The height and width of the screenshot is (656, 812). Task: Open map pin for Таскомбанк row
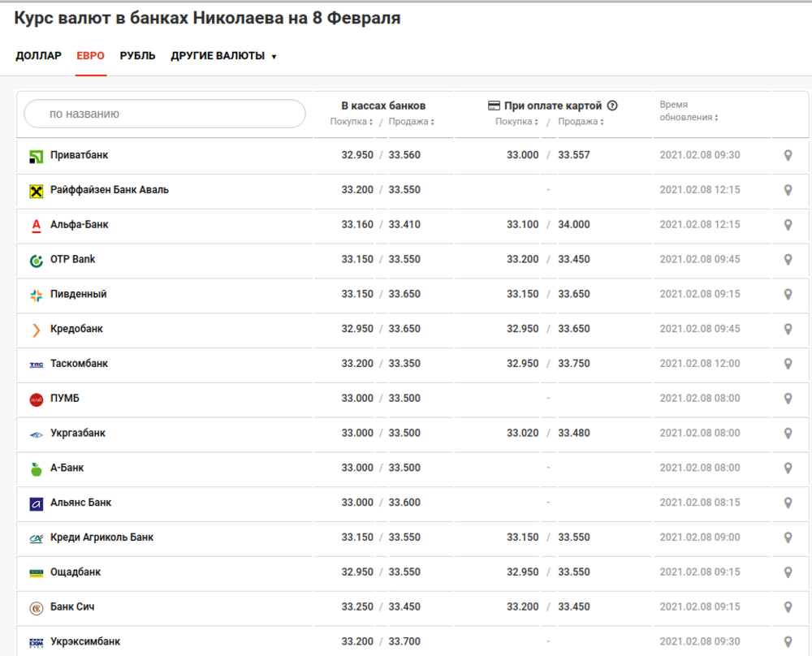[788, 364]
